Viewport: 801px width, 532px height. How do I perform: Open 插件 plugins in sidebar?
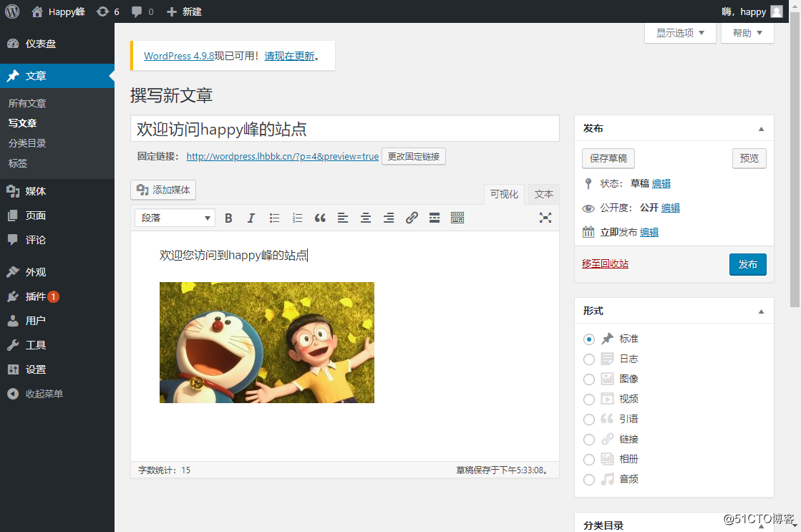57,296
